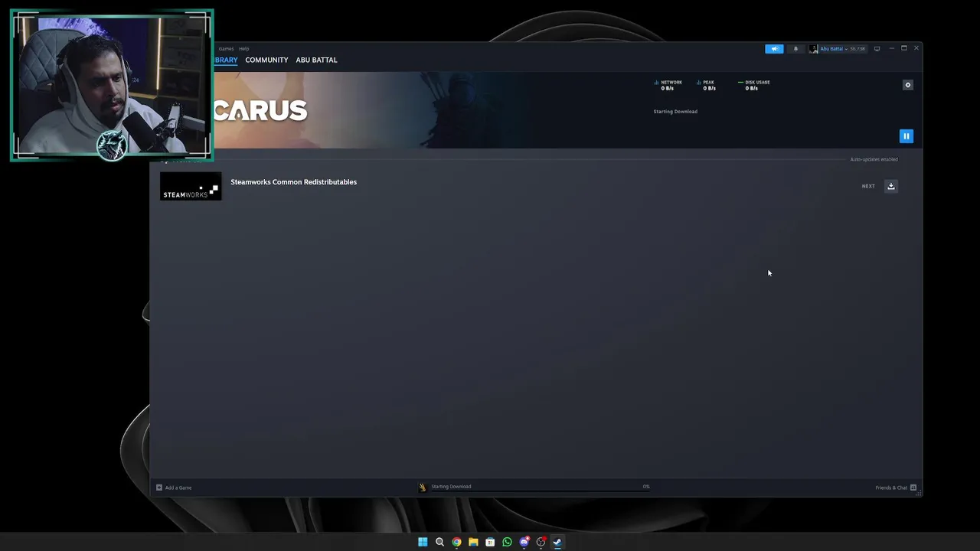Click the DISK USAGE 0 B/s stat
Screen dimensions: 980x551
point(753,85)
